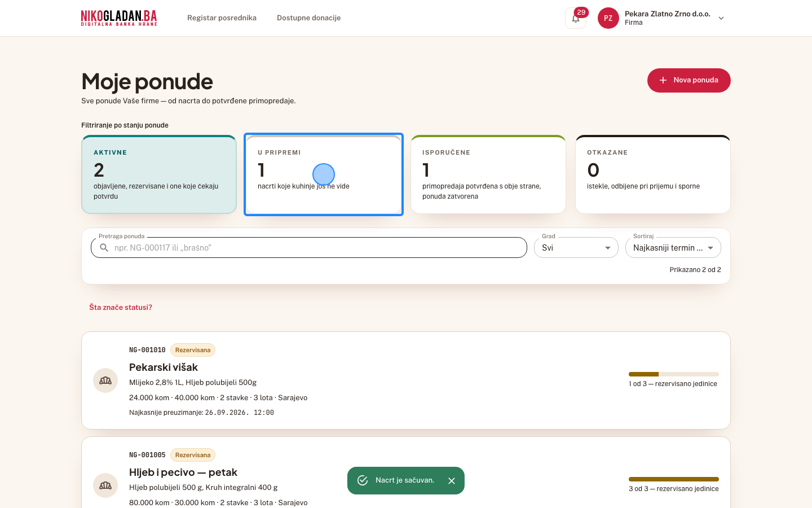Filter by U pripremi drafts
This screenshot has width=812, height=508.
(x=324, y=174)
